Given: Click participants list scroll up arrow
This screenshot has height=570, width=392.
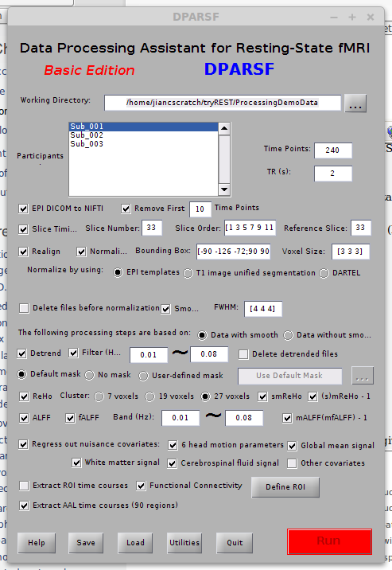Looking at the screenshot, I should (224, 128).
